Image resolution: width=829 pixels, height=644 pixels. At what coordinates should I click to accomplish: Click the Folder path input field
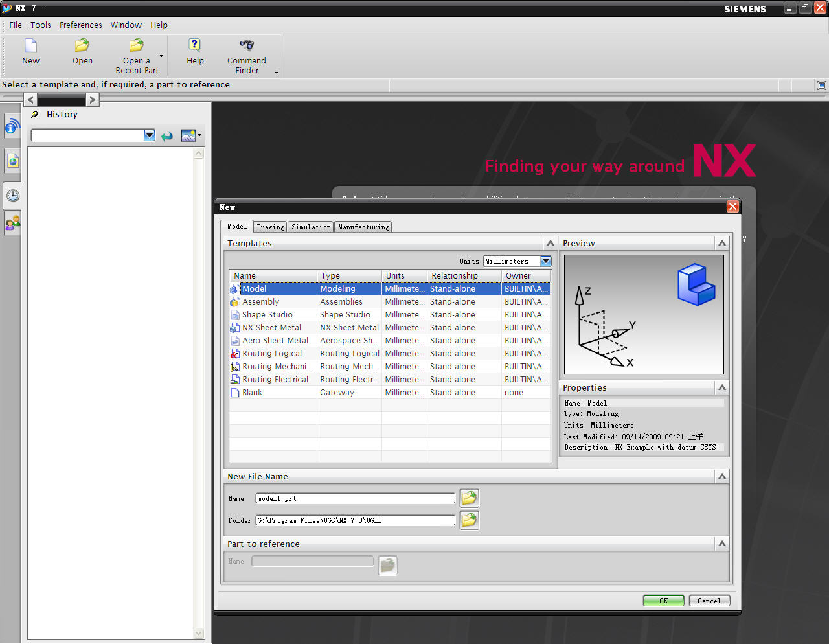[x=355, y=520]
